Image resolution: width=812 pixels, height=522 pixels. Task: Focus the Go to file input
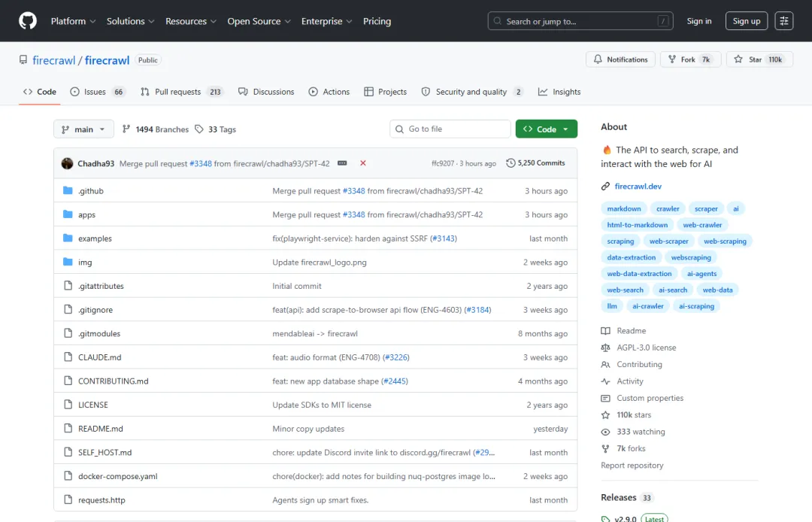pos(450,129)
